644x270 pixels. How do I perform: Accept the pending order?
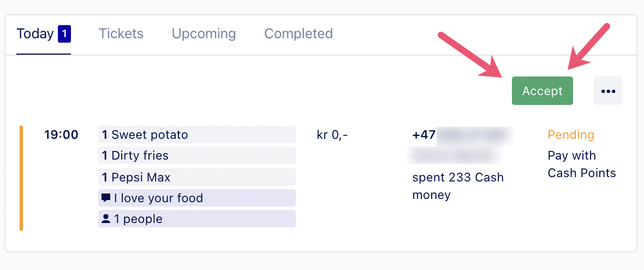[x=542, y=91]
